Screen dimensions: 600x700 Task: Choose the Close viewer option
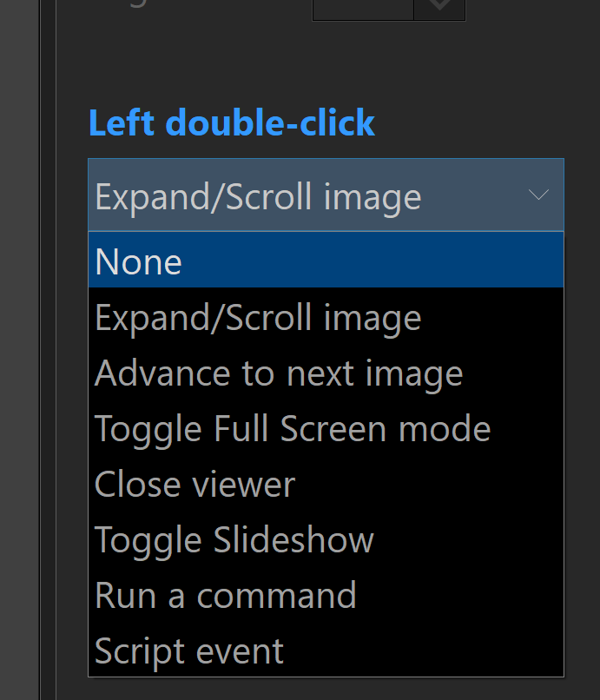point(326,485)
